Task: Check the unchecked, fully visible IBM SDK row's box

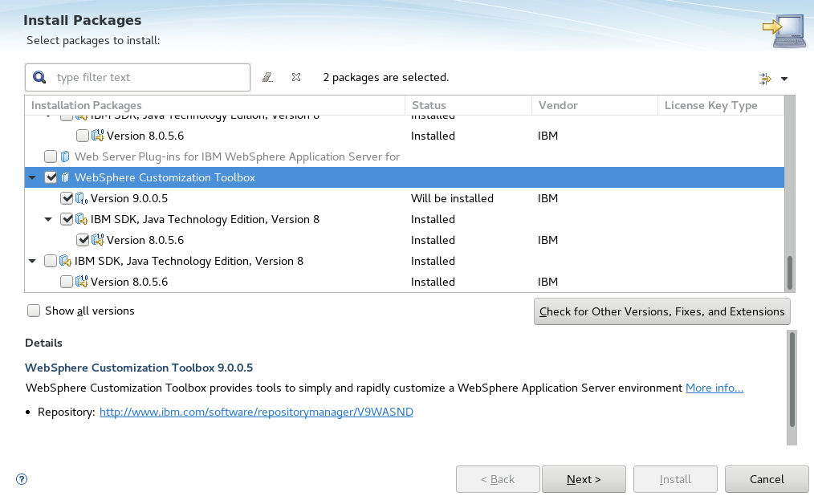Action: click(51, 261)
